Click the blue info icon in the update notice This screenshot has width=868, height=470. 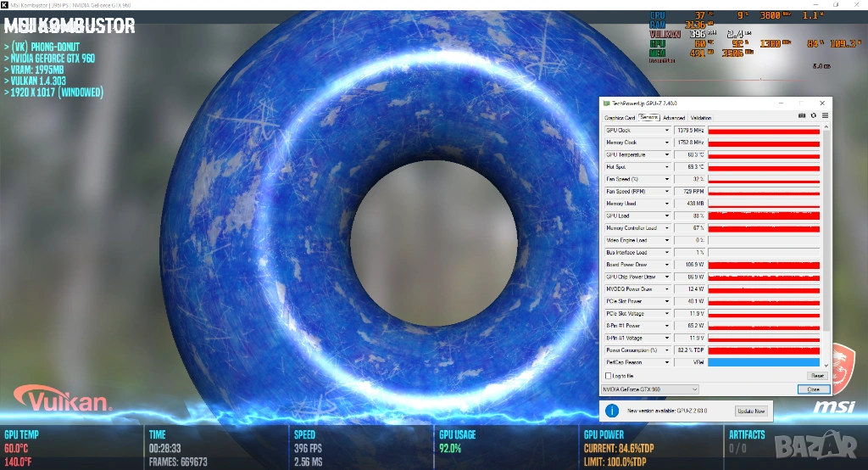(x=612, y=411)
